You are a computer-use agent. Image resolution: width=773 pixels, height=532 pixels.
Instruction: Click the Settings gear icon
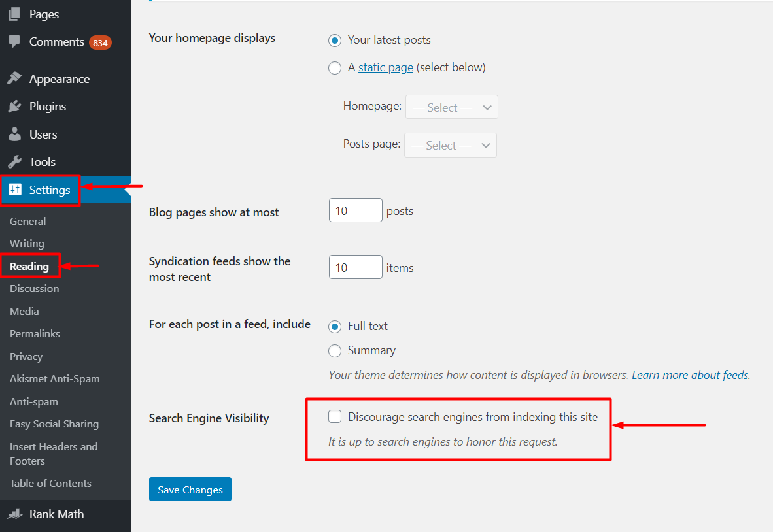point(16,190)
